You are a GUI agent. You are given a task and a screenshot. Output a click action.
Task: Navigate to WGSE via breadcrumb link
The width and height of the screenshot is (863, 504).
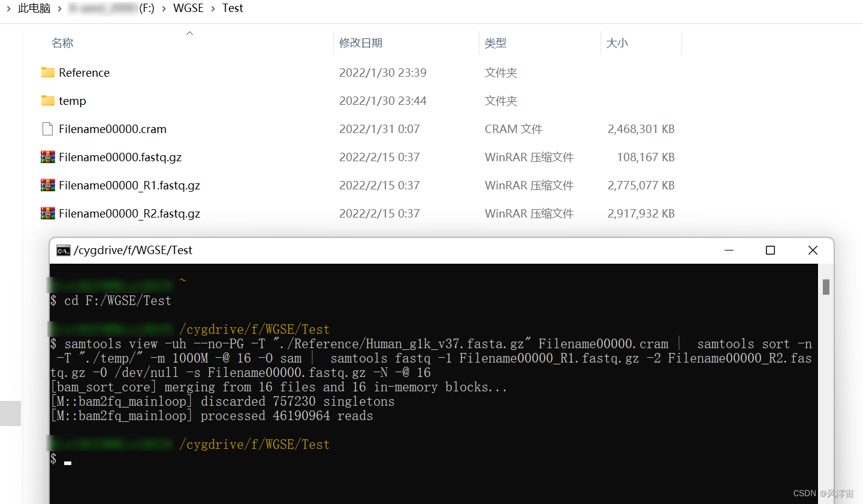[188, 8]
